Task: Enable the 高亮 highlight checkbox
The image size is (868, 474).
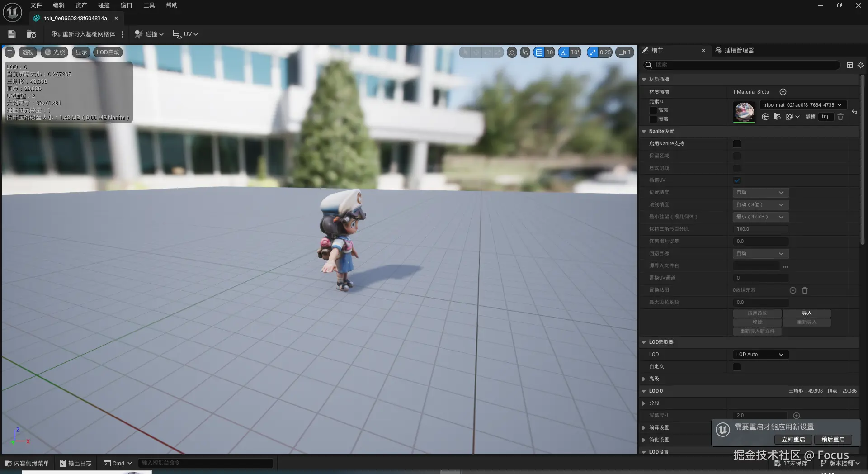Action: (x=653, y=110)
